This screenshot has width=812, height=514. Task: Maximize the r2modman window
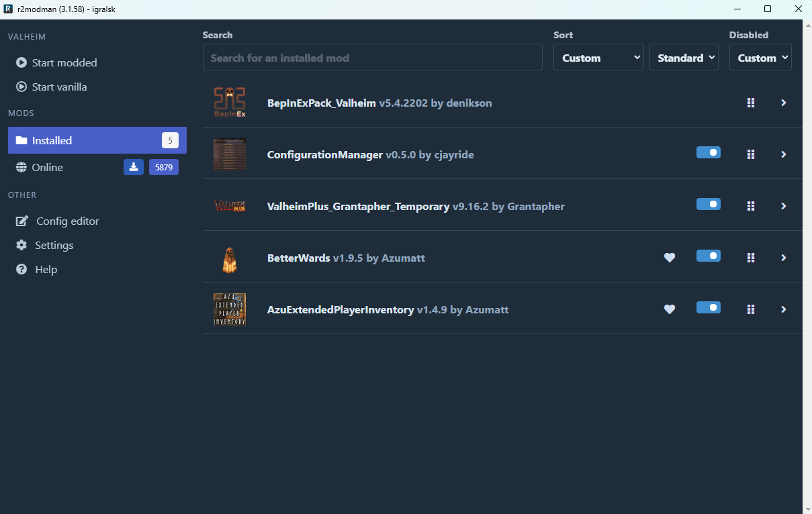[767, 9]
